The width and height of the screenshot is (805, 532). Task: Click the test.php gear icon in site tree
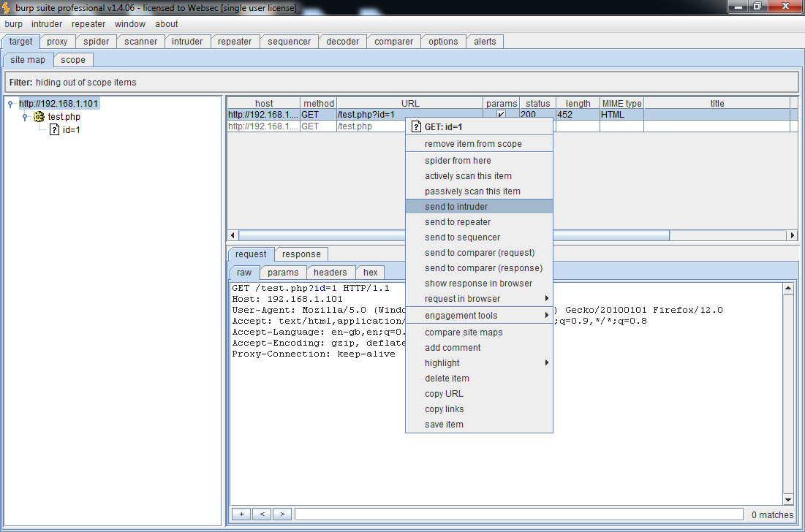39,117
